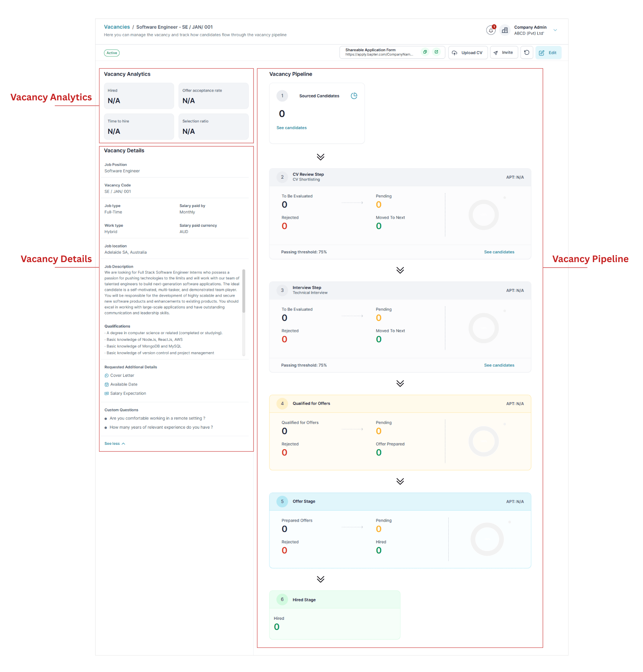The width and height of the screenshot is (643, 672).
Task: Click the Salary paid currency AUD value
Action: click(x=184, y=232)
